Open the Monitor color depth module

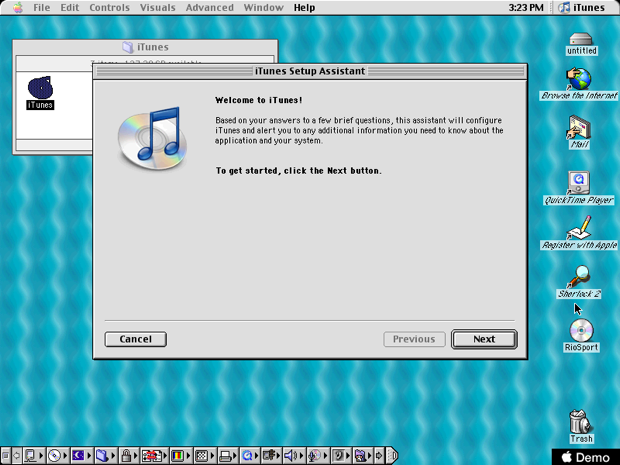180,456
